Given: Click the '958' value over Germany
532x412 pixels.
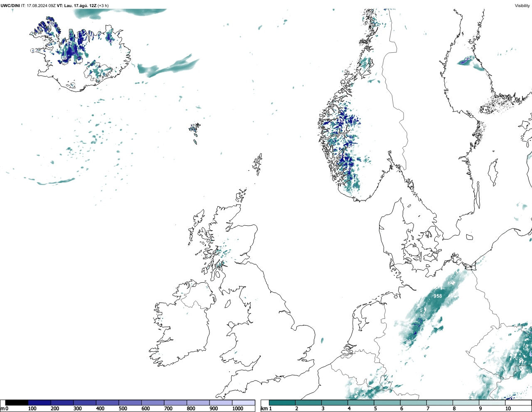Looking at the screenshot, I should [x=438, y=296].
